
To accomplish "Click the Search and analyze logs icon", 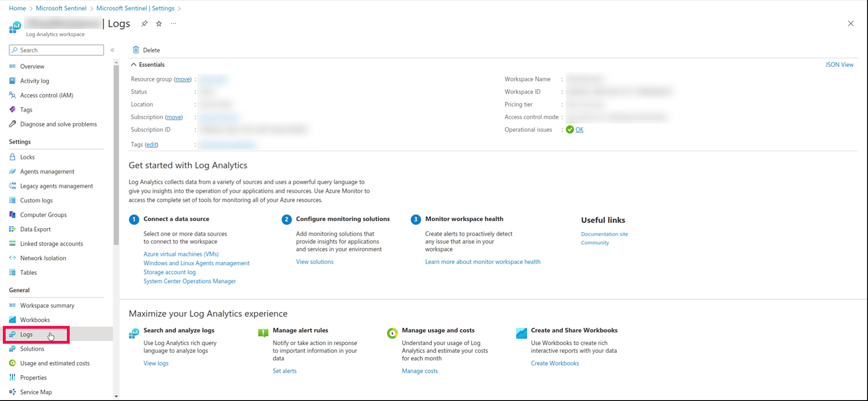I will pyautogui.click(x=134, y=333).
